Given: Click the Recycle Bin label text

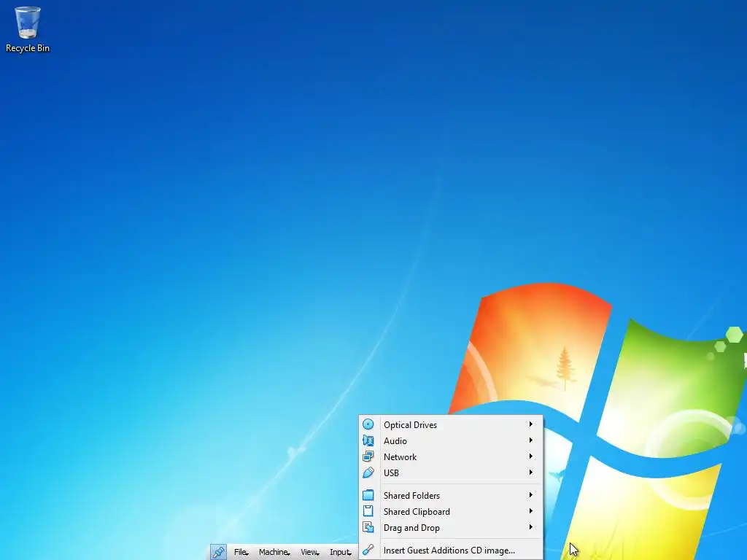Looking at the screenshot, I should 28,48.
